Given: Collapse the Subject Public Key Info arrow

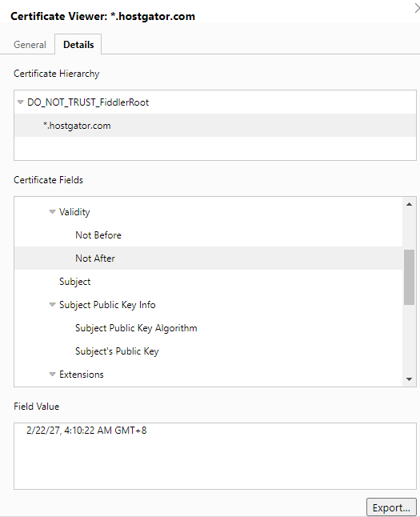Looking at the screenshot, I should (53, 305).
